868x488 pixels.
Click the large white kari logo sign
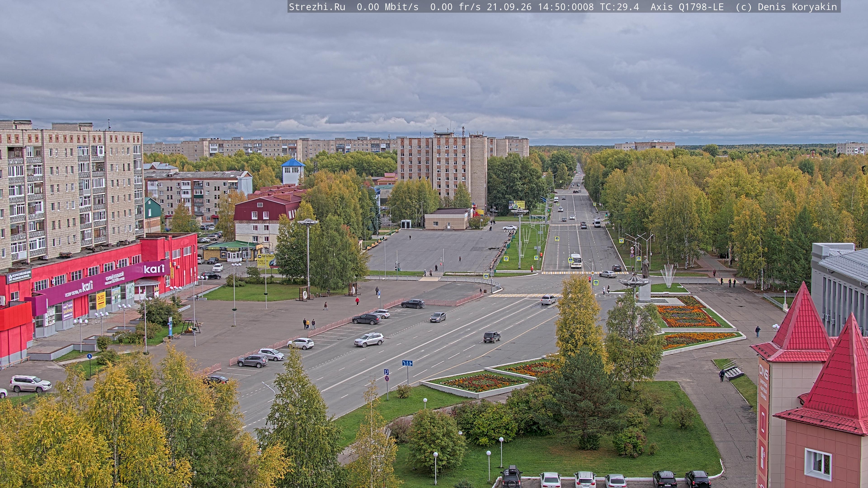154,269
